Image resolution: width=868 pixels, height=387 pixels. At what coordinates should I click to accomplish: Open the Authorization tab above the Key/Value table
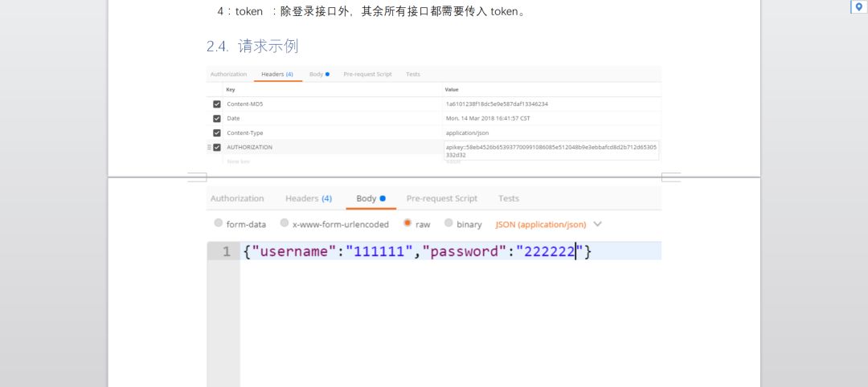(228, 74)
